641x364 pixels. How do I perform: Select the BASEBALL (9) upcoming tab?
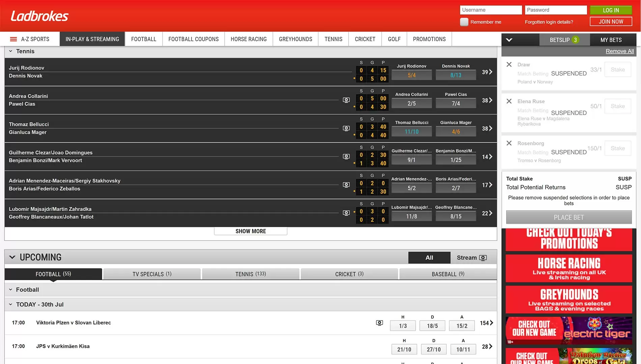point(448,274)
